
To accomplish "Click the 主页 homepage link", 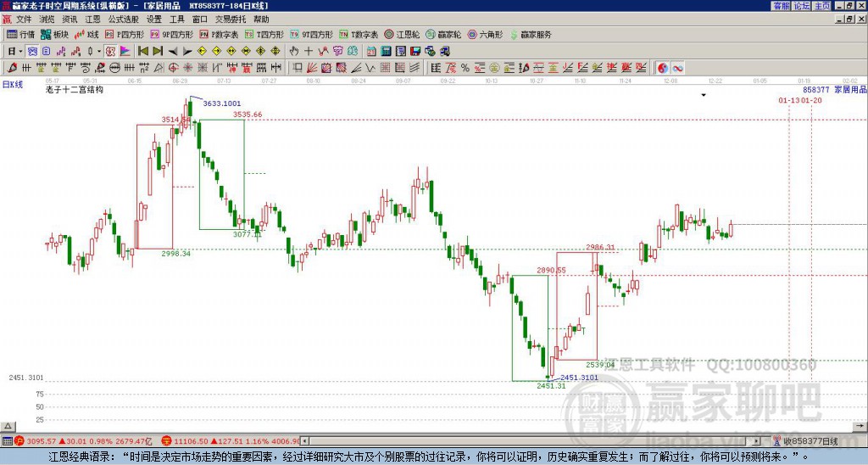I will point(822,6).
